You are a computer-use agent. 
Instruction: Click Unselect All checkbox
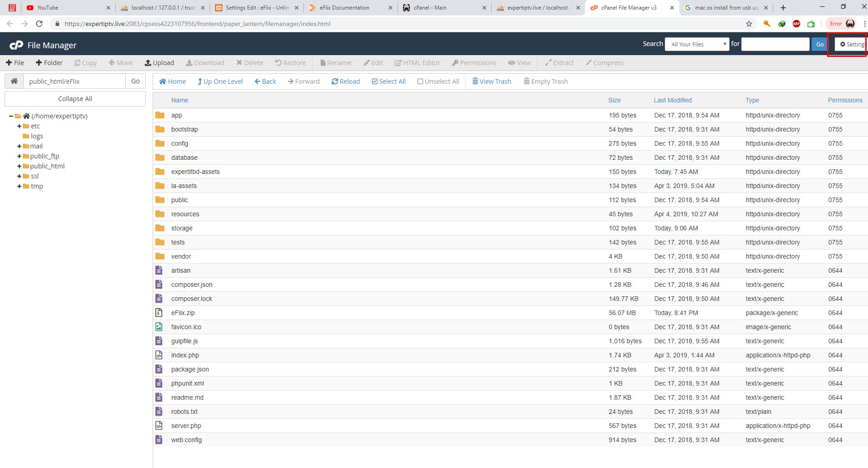tap(438, 81)
